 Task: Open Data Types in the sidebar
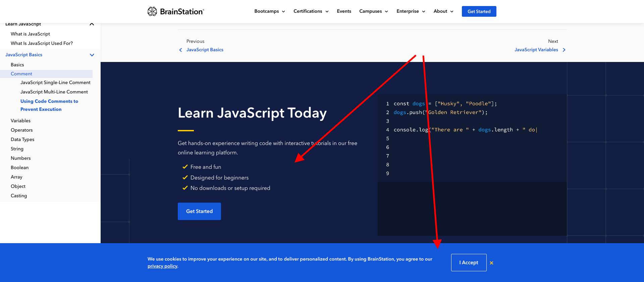pos(22,139)
